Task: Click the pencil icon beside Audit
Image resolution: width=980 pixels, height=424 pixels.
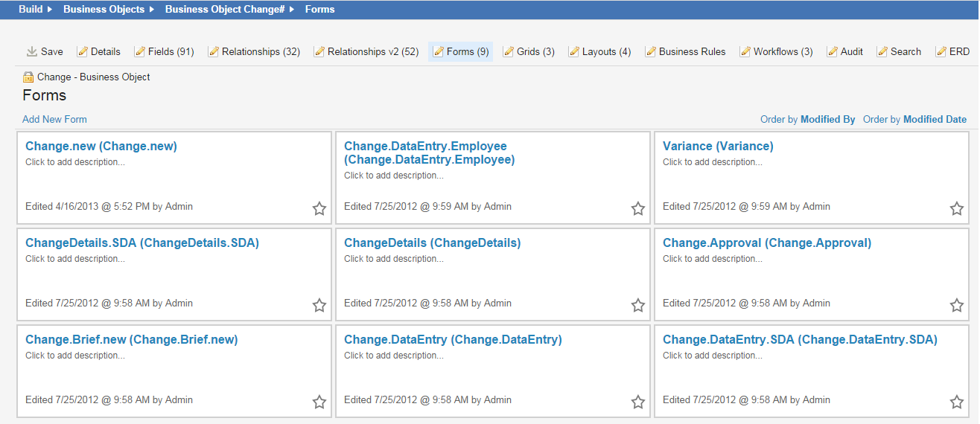Action: coord(833,52)
